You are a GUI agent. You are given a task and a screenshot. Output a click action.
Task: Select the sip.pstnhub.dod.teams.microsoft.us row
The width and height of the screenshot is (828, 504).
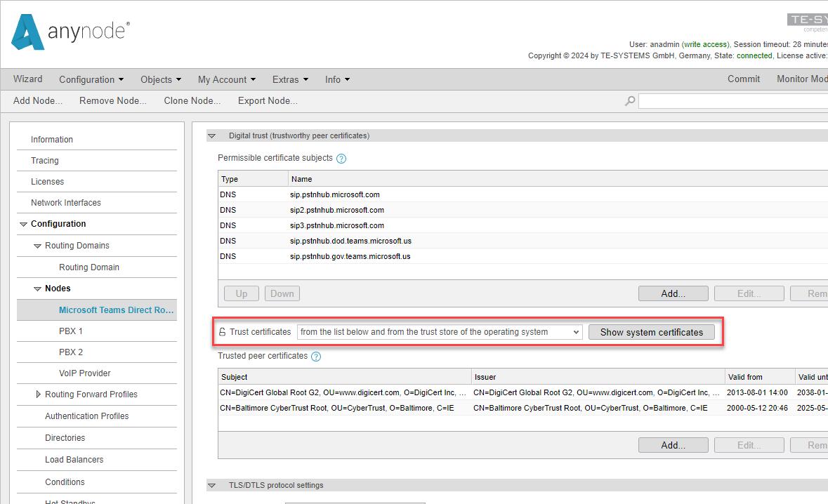(x=523, y=241)
